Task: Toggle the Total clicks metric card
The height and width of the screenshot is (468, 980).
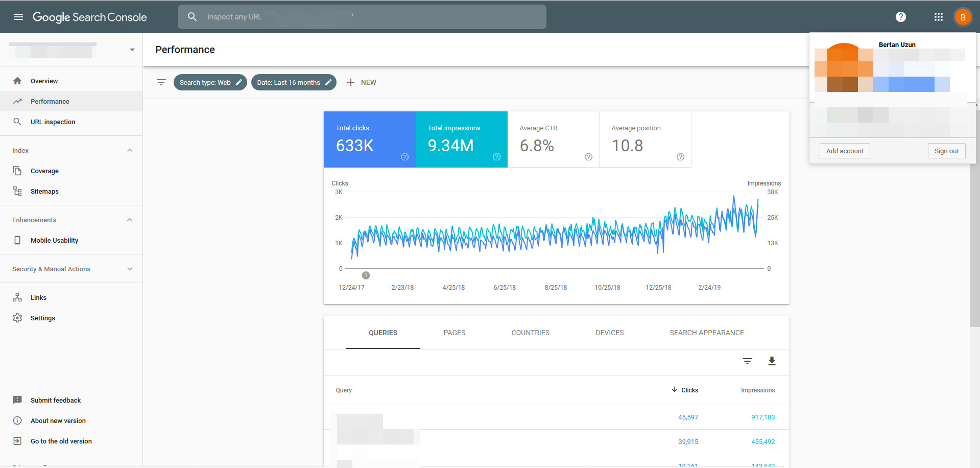Action: (370, 139)
